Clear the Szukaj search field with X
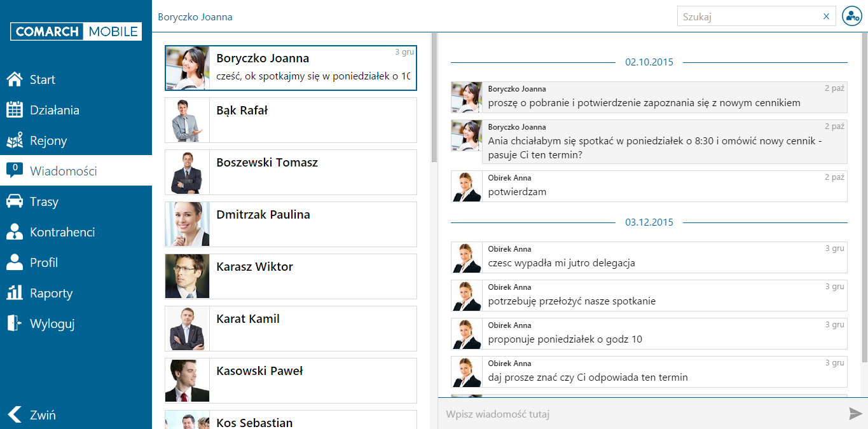The width and height of the screenshot is (868, 429). point(826,17)
